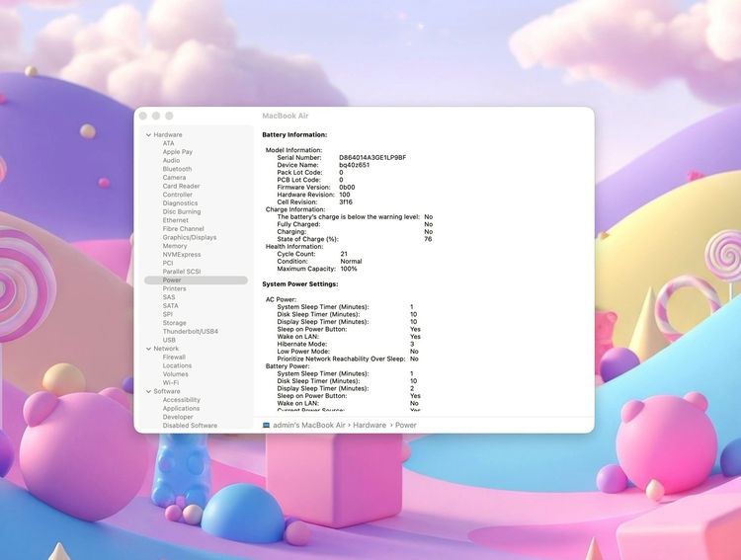Viewport: 741px width, 560px height.
Task: Click the Firmware Version value 0b00
Action: (x=347, y=187)
